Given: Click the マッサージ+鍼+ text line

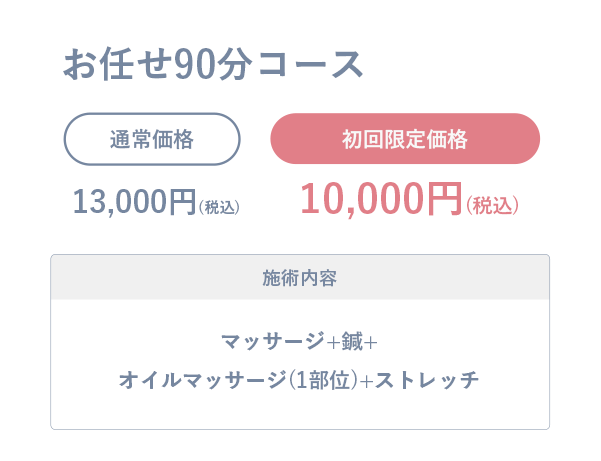Looking at the screenshot, I should (x=299, y=341).
